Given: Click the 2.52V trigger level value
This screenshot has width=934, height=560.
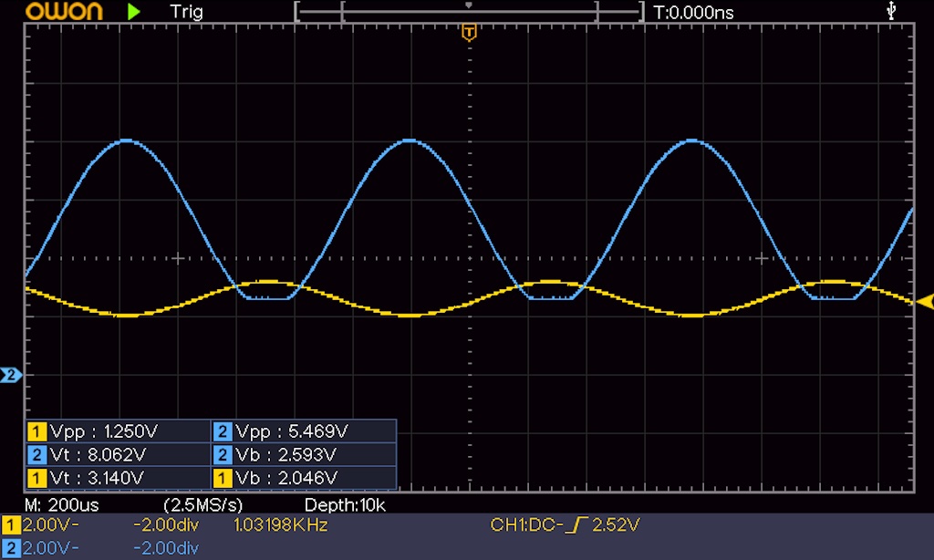Looking at the screenshot, I should pos(617,525).
